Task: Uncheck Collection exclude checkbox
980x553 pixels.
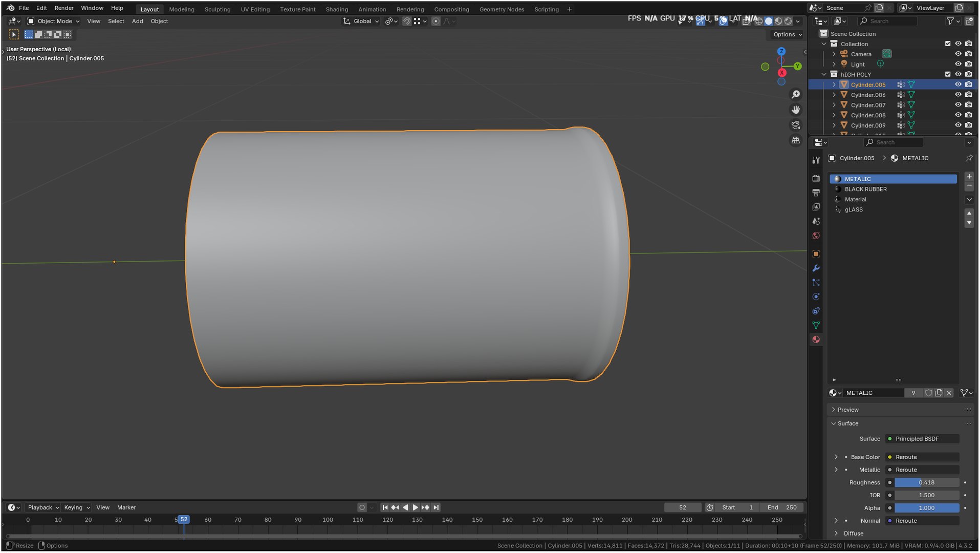Action: (948, 44)
